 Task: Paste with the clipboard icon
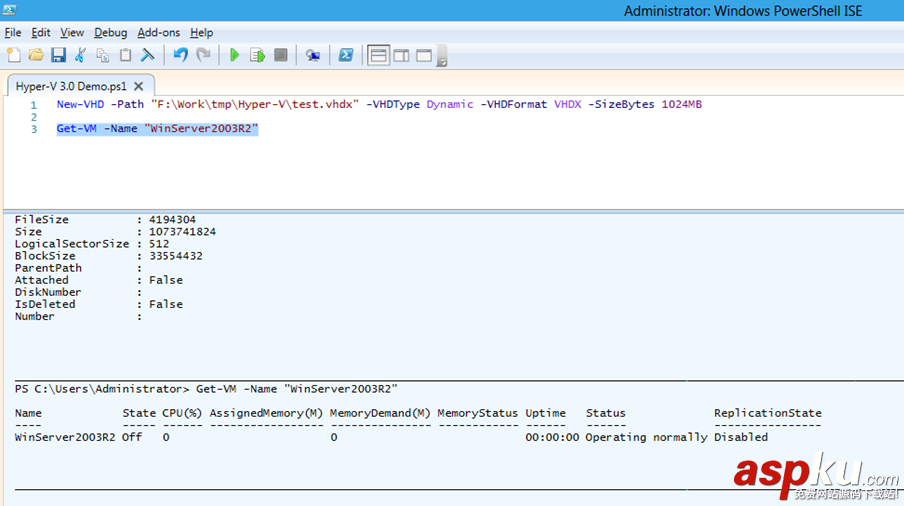click(x=125, y=55)
